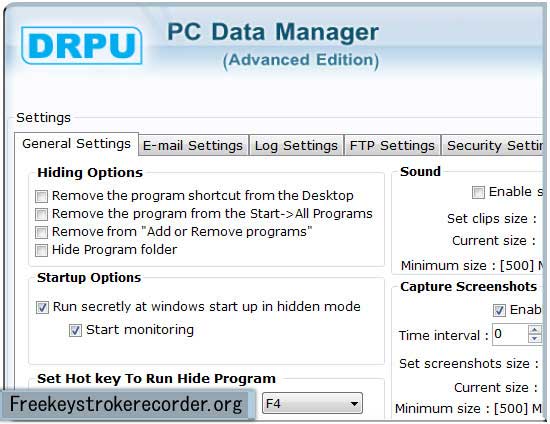The image size is (550, 424).
Task: Click the Freekeystrokerecorder.org watermark link
Action: [x=126, y=404]
